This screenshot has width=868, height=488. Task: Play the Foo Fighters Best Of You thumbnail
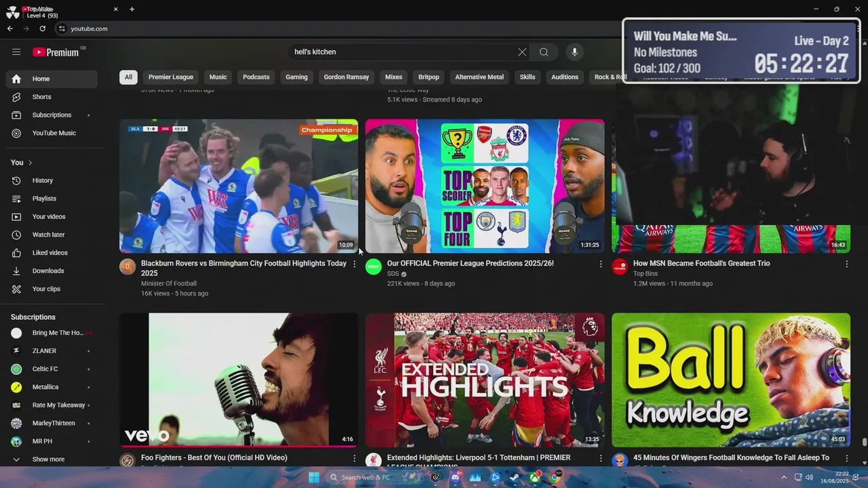coord(239,380)
